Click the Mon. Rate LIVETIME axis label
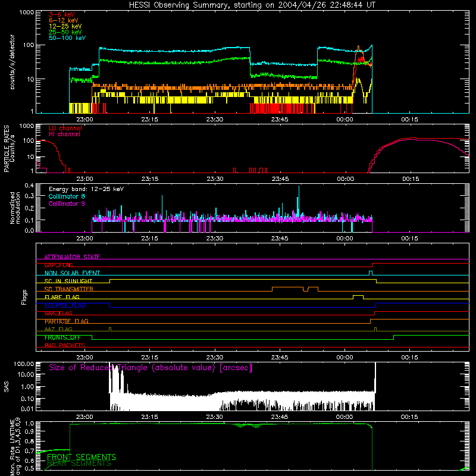 pos(15,447)
